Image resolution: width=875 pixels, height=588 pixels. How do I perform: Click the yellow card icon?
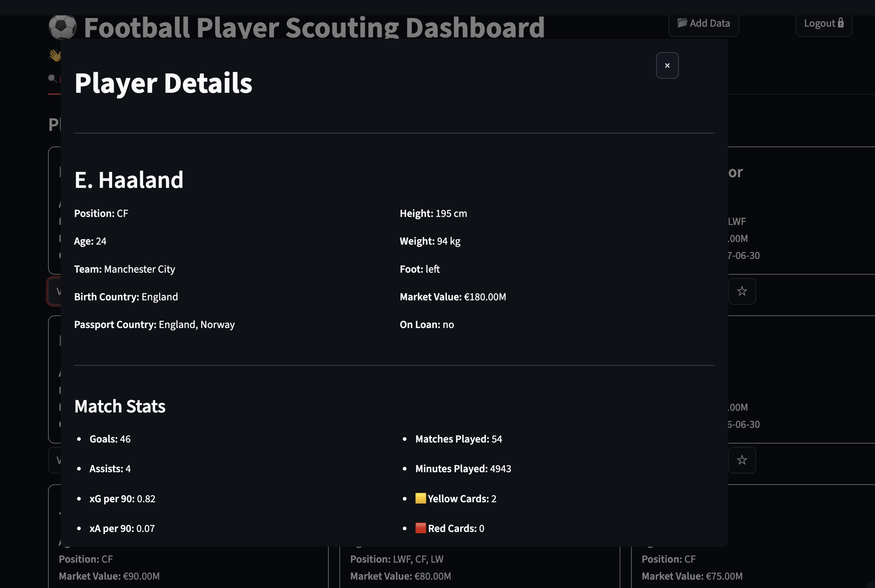(x=420, y=498)
